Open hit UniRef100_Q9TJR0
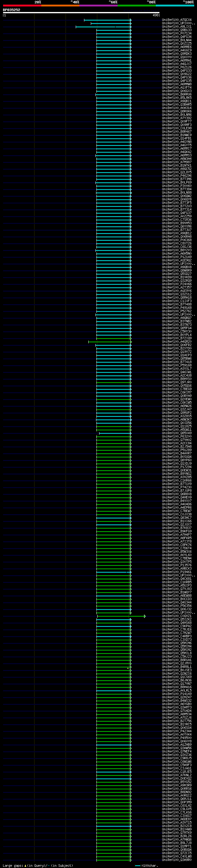This screenshot has height=868, width=197. click(x=177, y=382)
